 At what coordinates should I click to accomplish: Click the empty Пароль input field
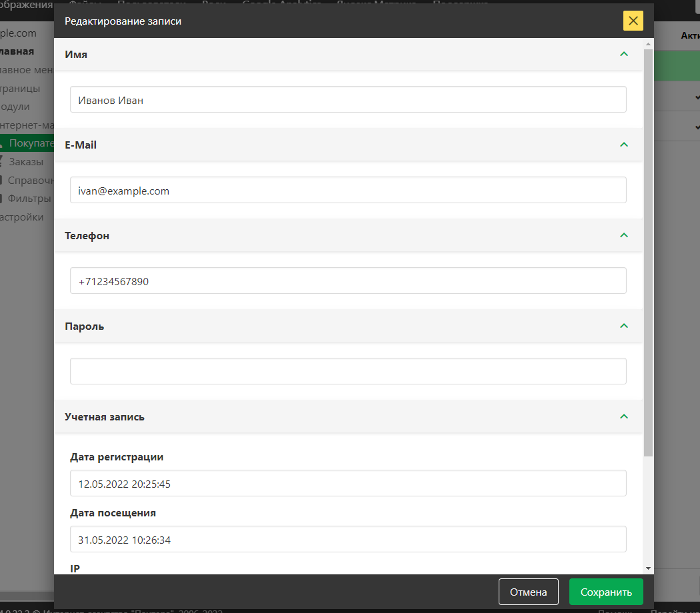click(348, 371)
